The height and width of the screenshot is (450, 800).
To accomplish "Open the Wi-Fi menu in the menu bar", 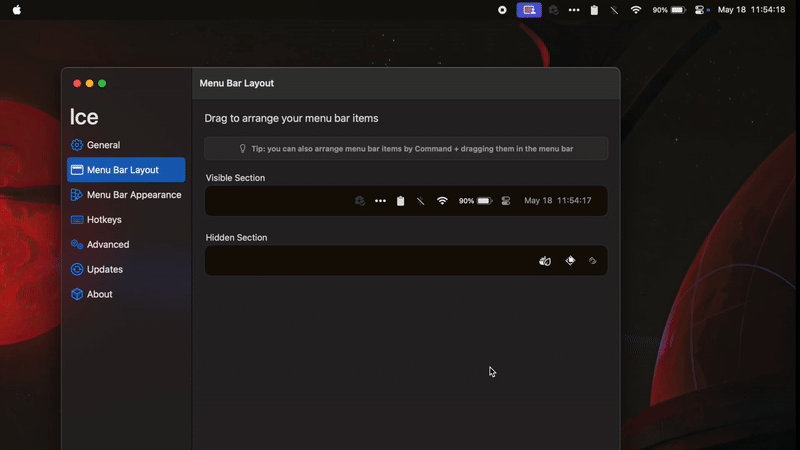I will 636,10.
